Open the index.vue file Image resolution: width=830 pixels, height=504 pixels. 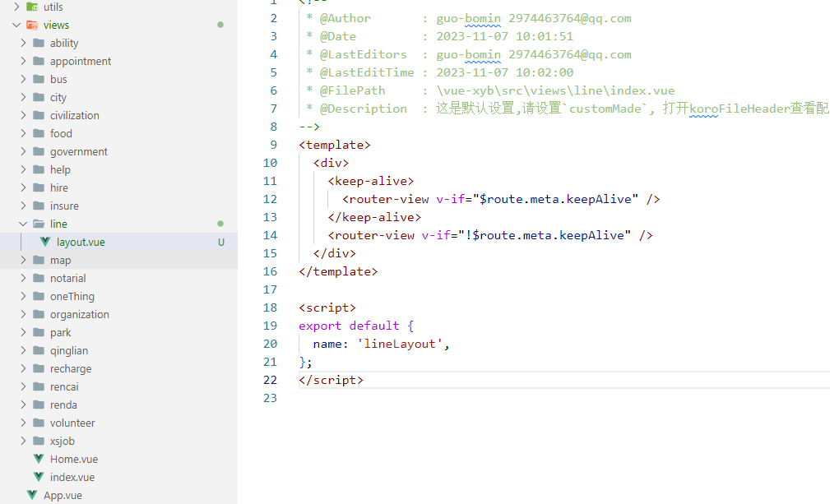click(72, 477)
